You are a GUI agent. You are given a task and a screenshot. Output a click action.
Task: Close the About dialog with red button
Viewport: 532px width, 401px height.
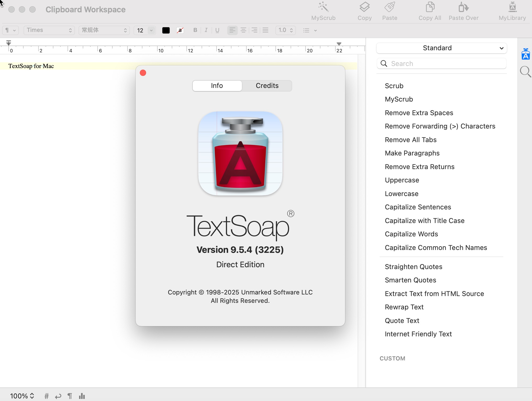pos(143,73)
